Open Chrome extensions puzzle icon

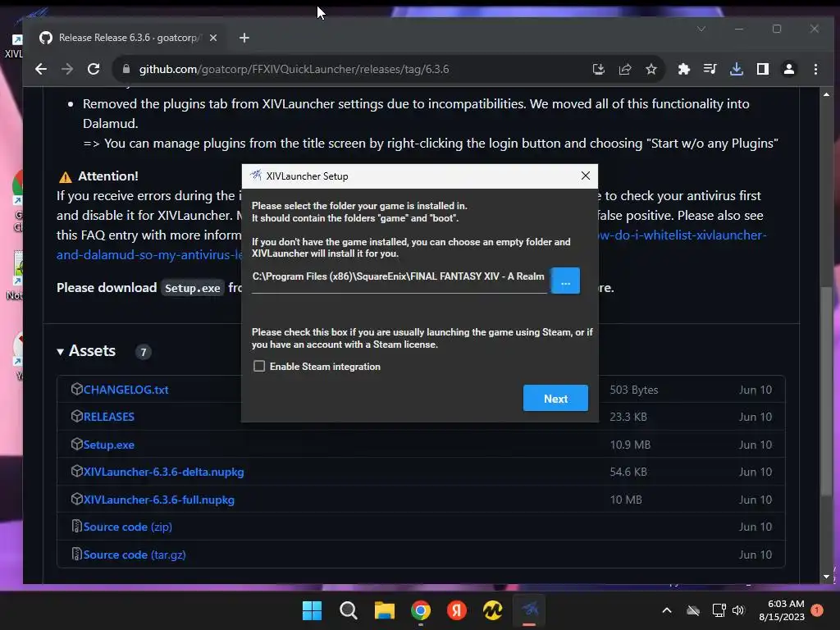click(683, 69)
